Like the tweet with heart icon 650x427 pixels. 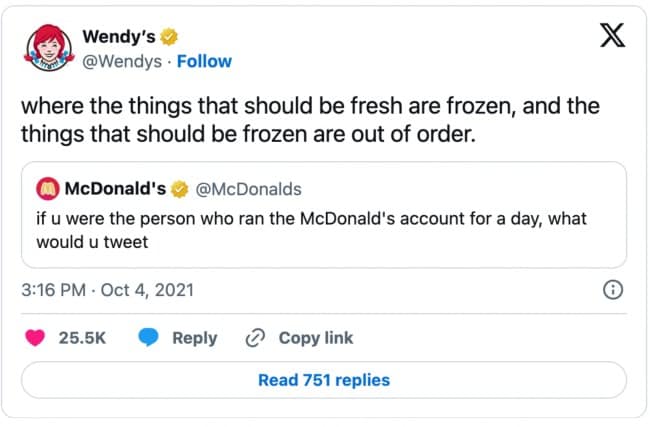coord(36,338)
